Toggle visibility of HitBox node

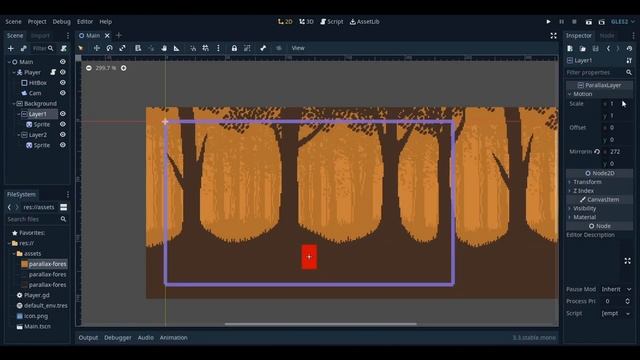(x=63, y=82)
